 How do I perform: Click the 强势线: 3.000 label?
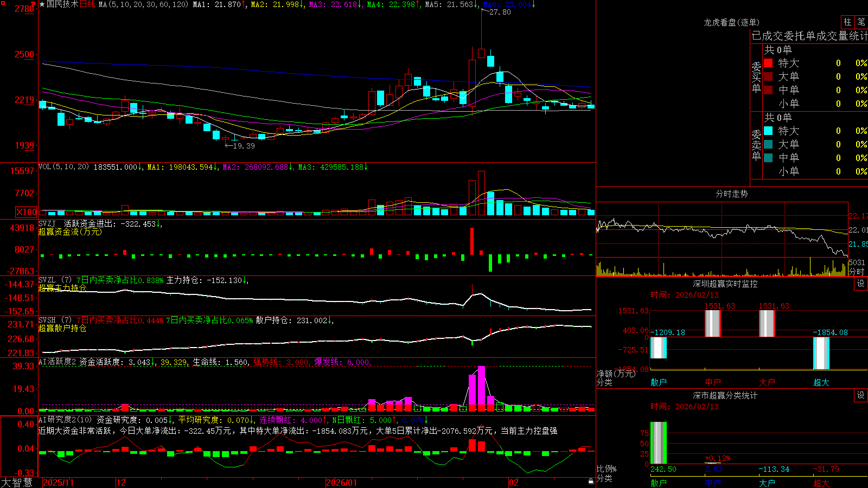[x=282, y=362]
